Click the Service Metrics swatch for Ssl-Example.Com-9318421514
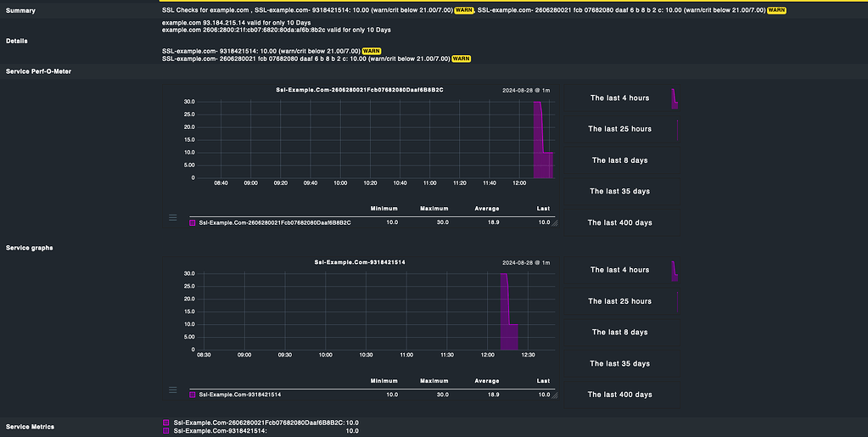Screen dimensions: 868x437 166,431
